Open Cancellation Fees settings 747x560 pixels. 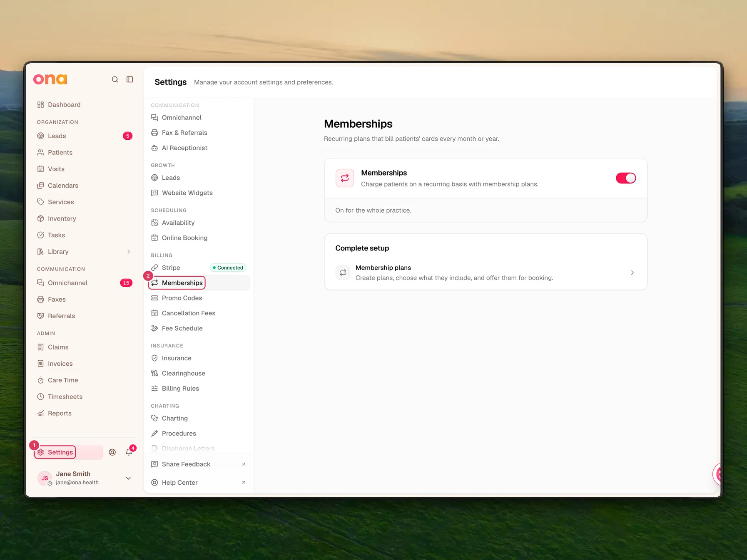[199, 313]
